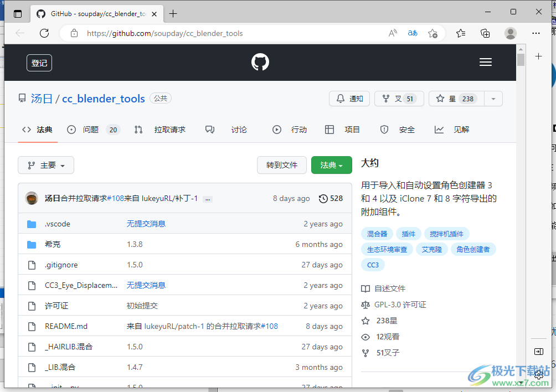Image resolution: width=556 pixels, height=392 pixels.
Task: Click the page vertical scrollbar thumb
Action: pos(521,60)
